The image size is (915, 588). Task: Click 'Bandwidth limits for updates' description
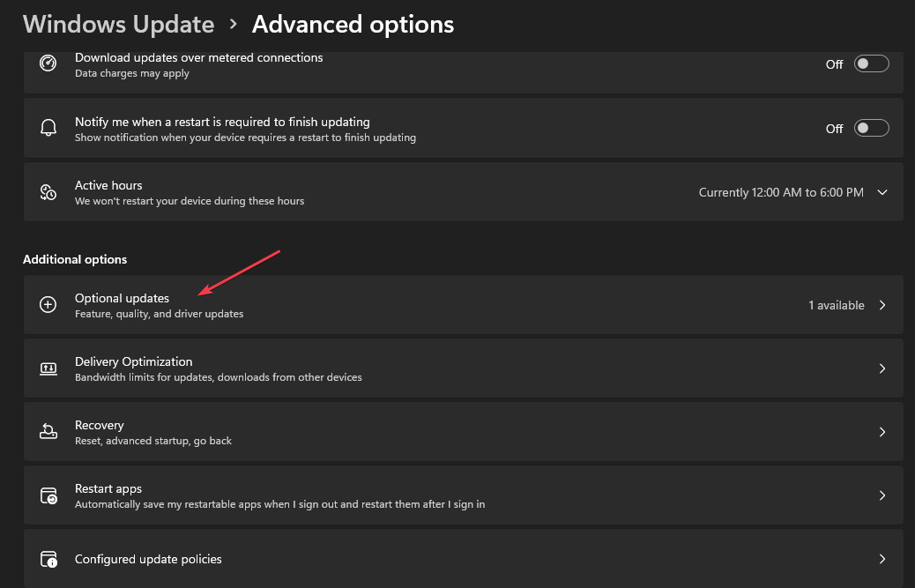[219, 377]
